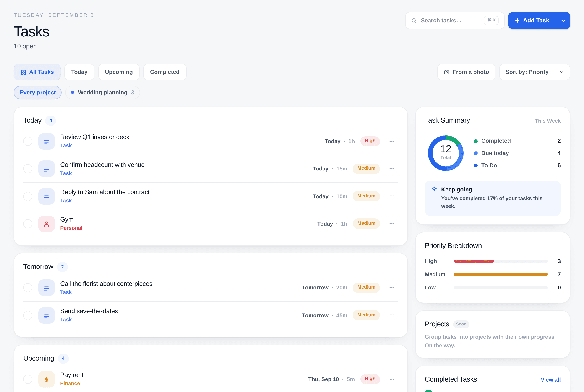Open more options for Reply to Sam task

tap(392, 196)
